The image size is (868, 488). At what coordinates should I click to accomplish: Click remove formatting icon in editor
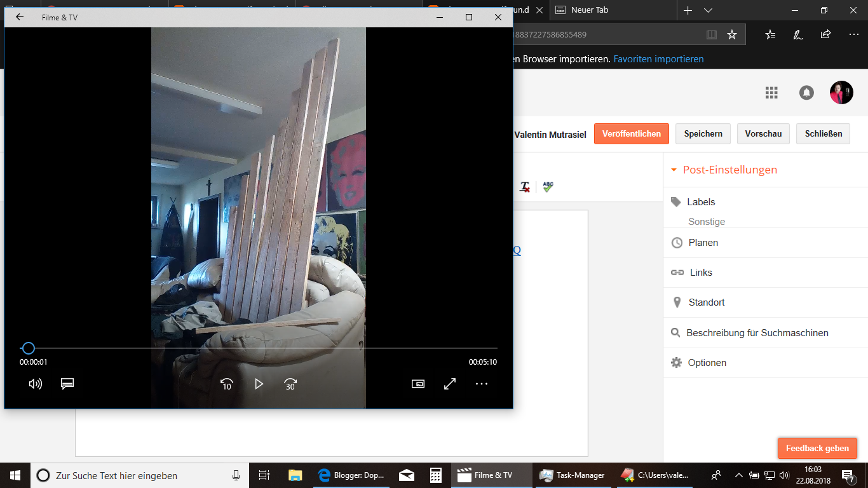tap(525, 187)
